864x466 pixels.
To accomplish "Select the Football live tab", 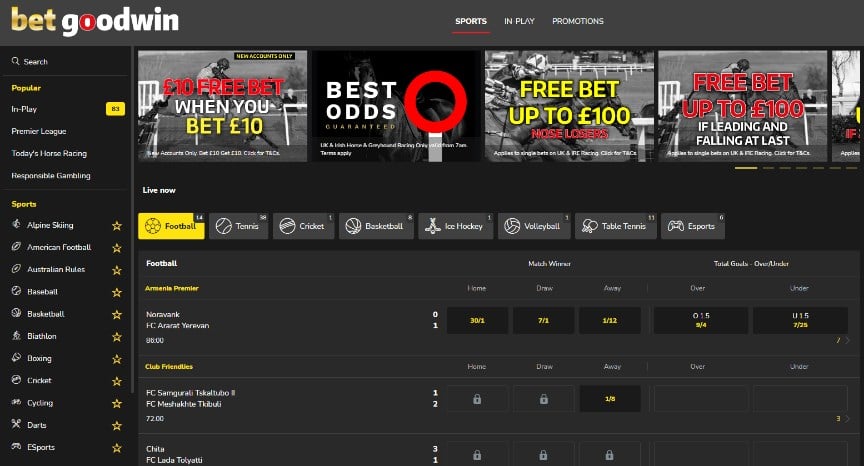I will (171, 226).
